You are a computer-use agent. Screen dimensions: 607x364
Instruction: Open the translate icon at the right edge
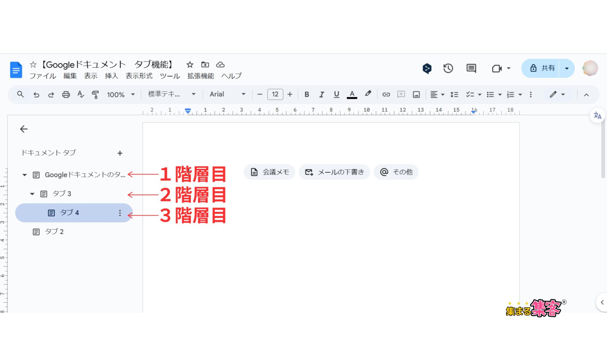(x=597, y=116)
